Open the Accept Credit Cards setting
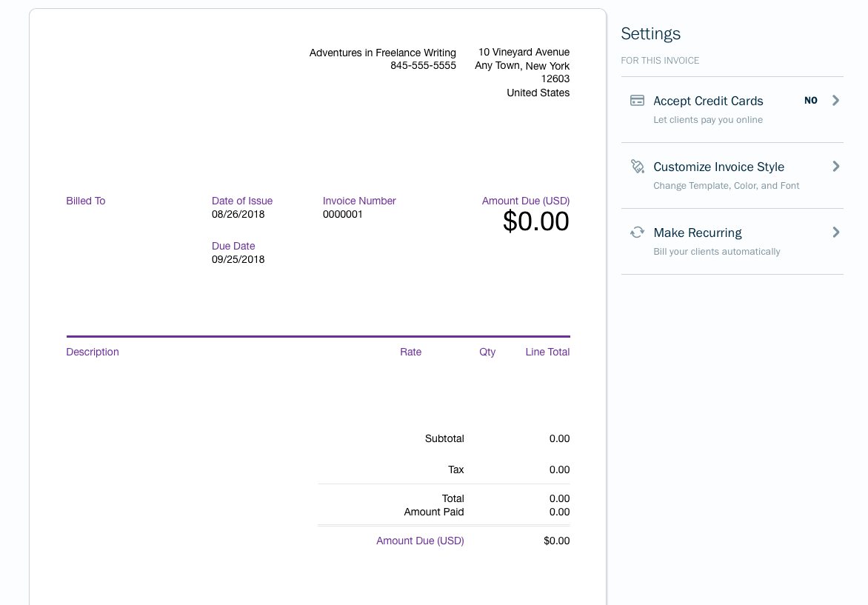 [732, 110]
